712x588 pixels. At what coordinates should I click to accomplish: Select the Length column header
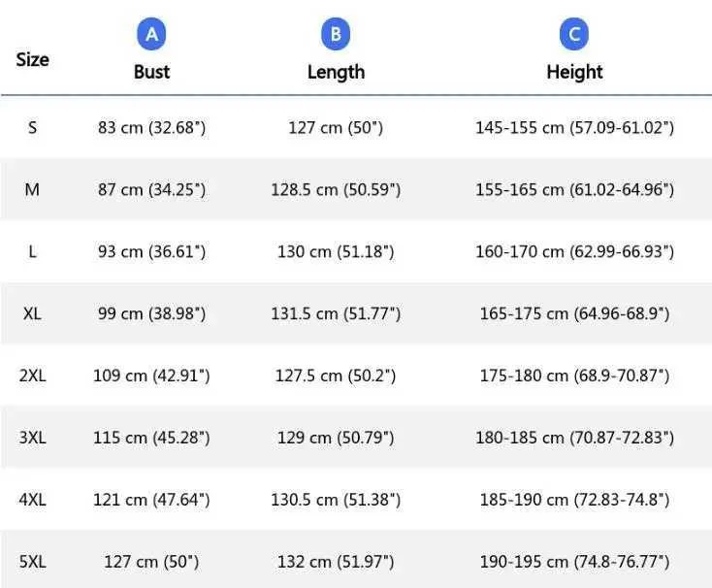(336, 72)
